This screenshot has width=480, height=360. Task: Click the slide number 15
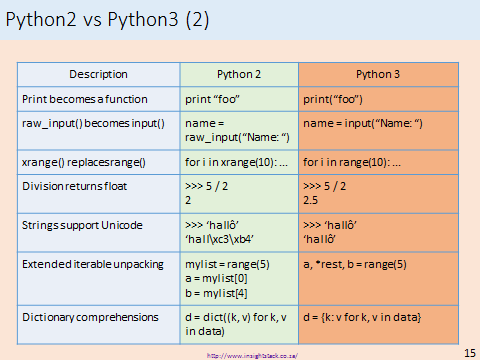click(470, 353)
